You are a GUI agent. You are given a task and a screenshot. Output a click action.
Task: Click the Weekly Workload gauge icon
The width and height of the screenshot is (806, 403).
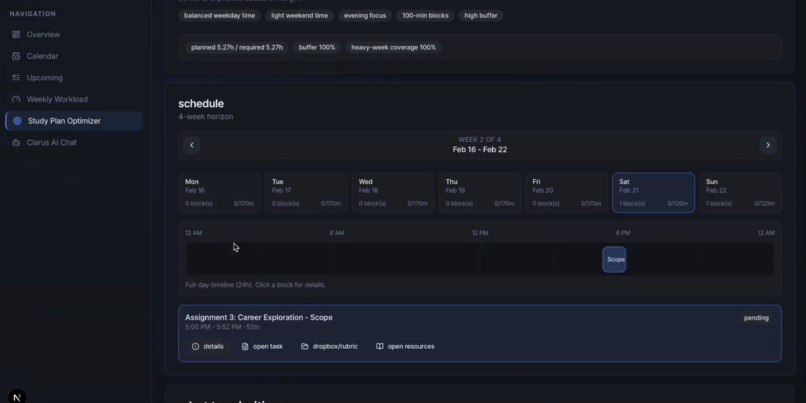pyautogui.click(x=16, y=99)
